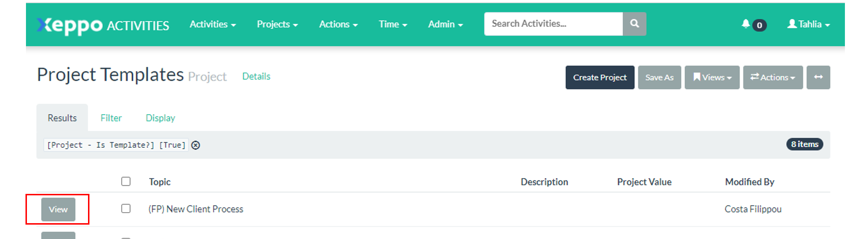Image resolution: width=868 pixels, height=239 pixels.
Task: Switch to the Filter tab
Action: click(111, 118)
